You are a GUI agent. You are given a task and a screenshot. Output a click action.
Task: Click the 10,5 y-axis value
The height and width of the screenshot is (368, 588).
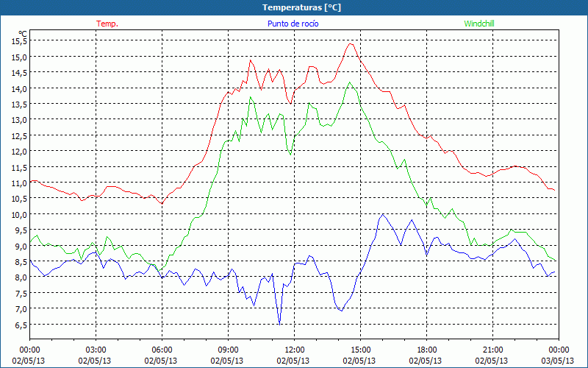[20, 199]
